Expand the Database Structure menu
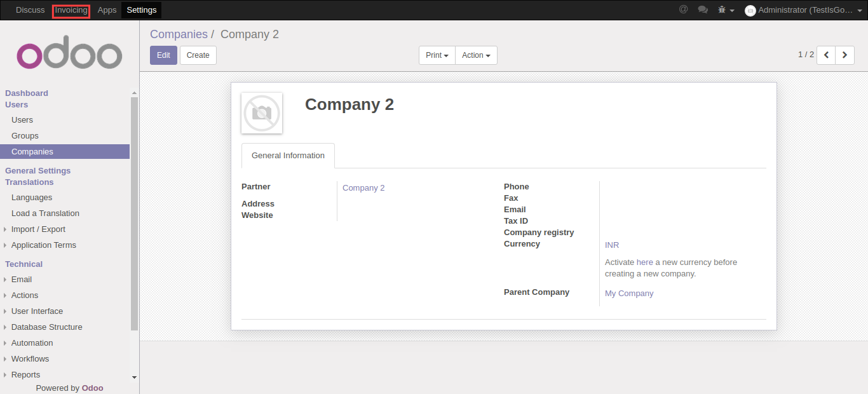The image size is (868, 394). coord(46,327)
